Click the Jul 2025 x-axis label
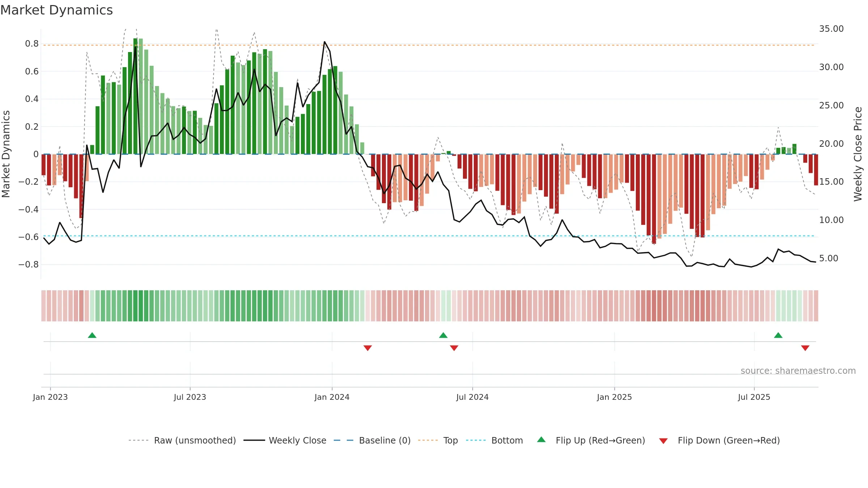Image resolution: width=868 pixels, height=488 pixels. [x=754, y=397]
